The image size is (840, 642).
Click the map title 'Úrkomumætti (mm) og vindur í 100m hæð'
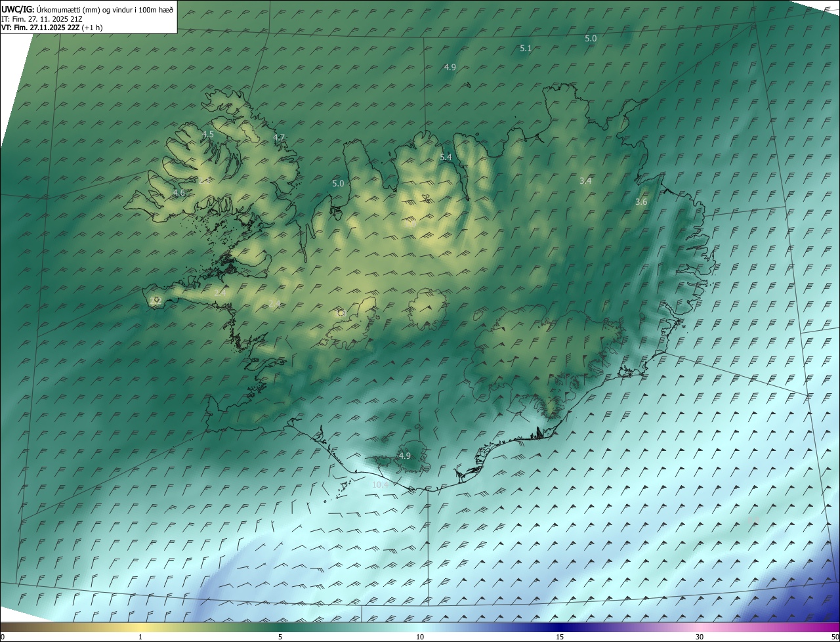click(104, 9)
